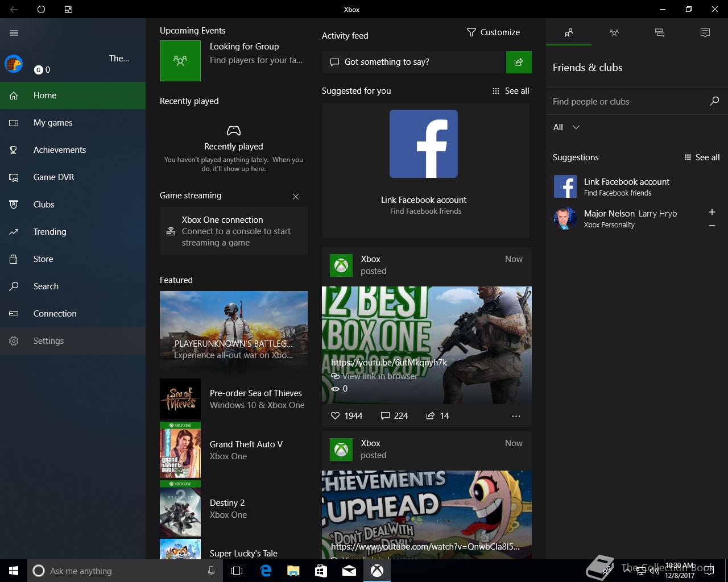
Task: Open Task View on taskbar
Action: click(237, 571)
